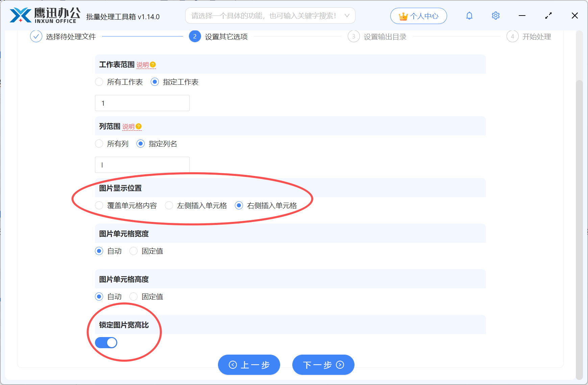Open the settings gear icon
Screen dimensions: 588x385
click(495, 16)
